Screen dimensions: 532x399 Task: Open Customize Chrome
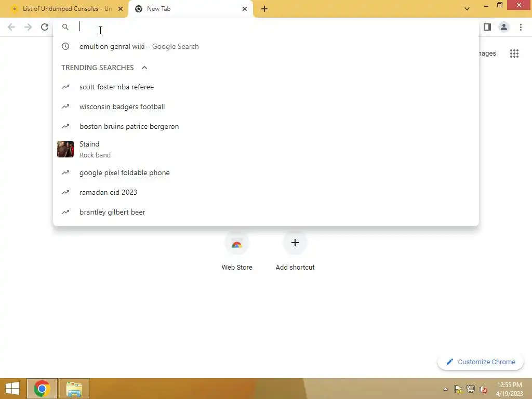481,362
